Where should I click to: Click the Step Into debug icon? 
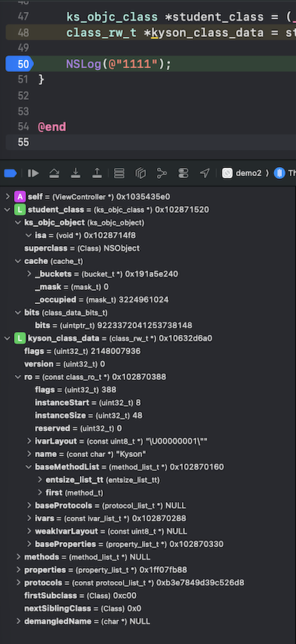click(75, 173)
